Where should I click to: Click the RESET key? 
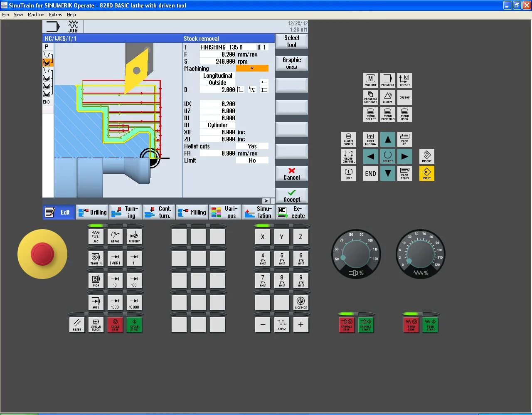point(77,325)
